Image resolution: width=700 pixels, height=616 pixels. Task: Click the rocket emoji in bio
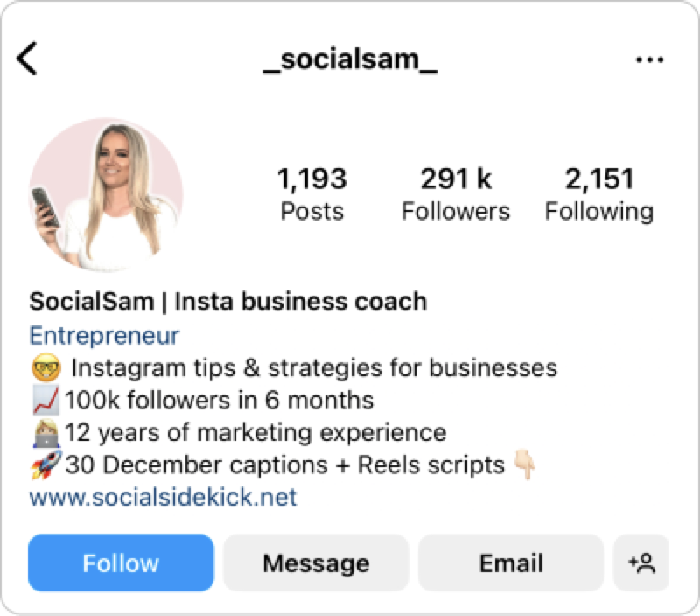click(44, 465)
